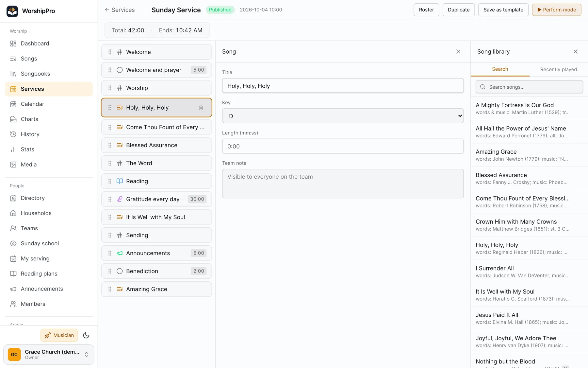This screenshot has height=368, width=588.
Task: Click the search icon in song library
Action: (482, 87)
